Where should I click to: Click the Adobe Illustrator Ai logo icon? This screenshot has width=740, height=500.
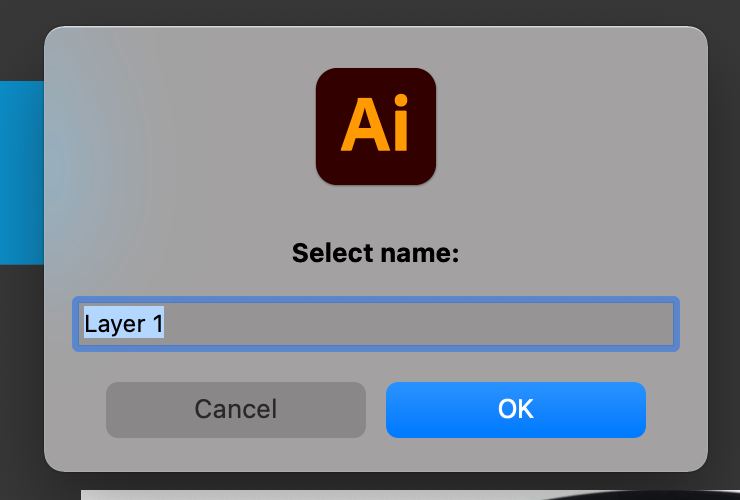point(376,126)
